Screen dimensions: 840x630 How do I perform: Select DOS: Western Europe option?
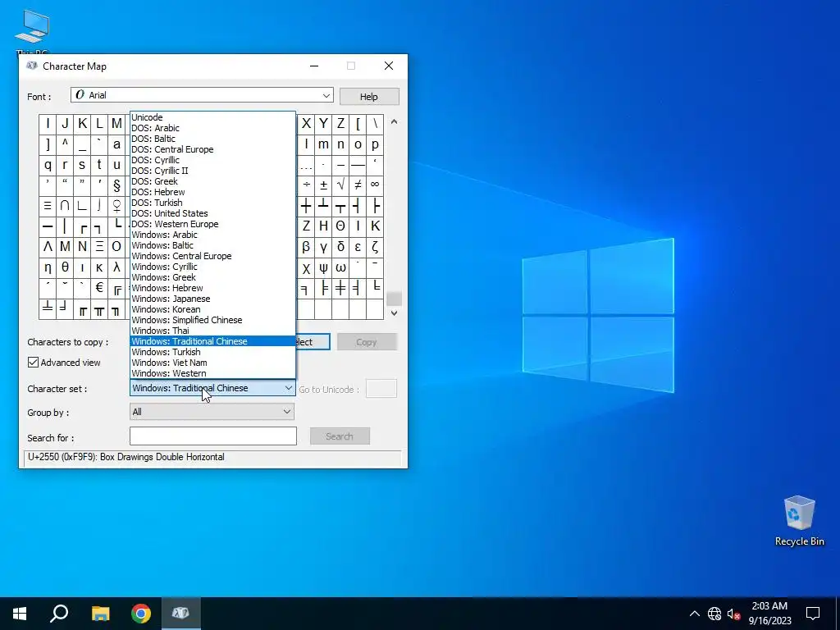(x=212, y=224)
